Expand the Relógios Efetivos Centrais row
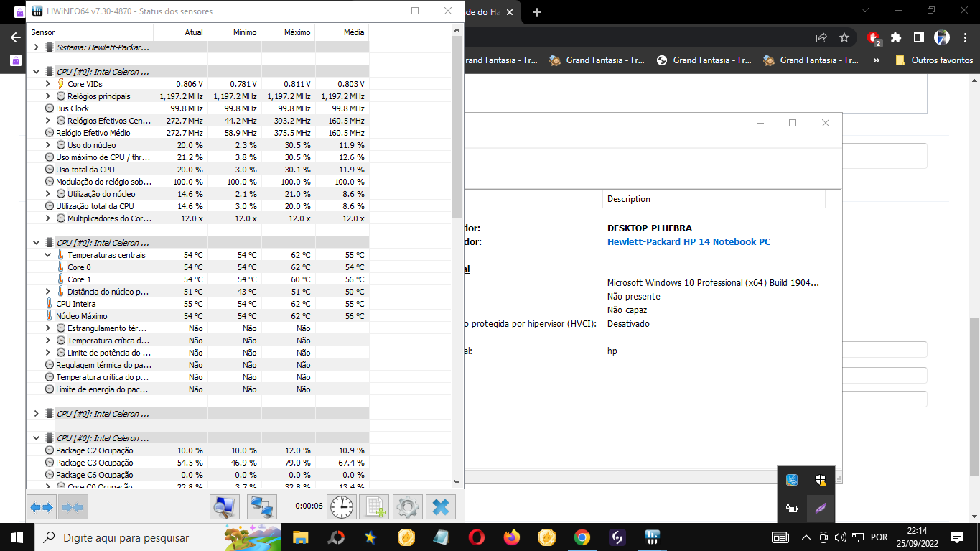 [48, 121]
